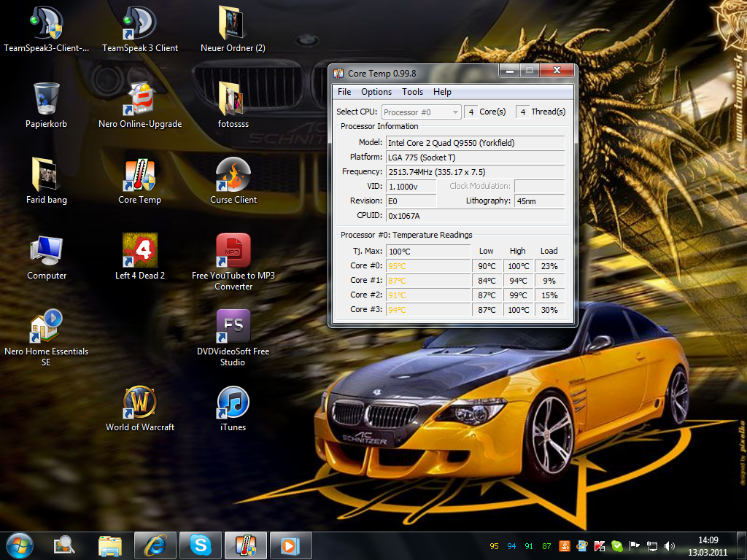Select the World of Warcraft shortcut
This screenshot has width=747, height=560.
(140, 408)
